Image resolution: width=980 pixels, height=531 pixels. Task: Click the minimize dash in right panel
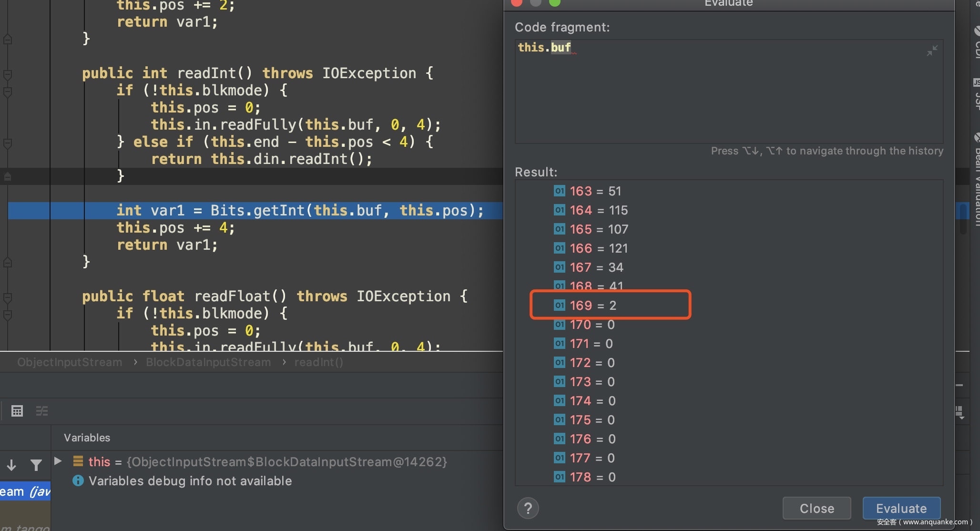click(960, 385)
